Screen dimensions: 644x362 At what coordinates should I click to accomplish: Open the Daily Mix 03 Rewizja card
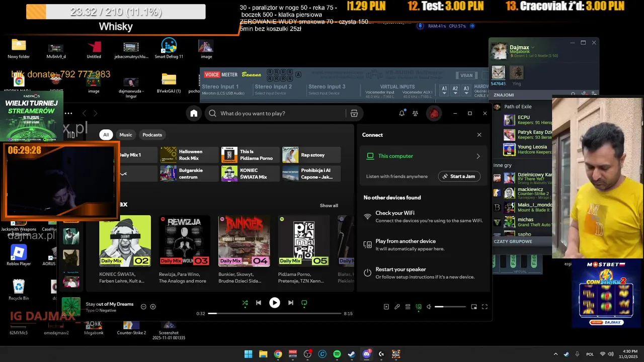(x=185, y=250)
